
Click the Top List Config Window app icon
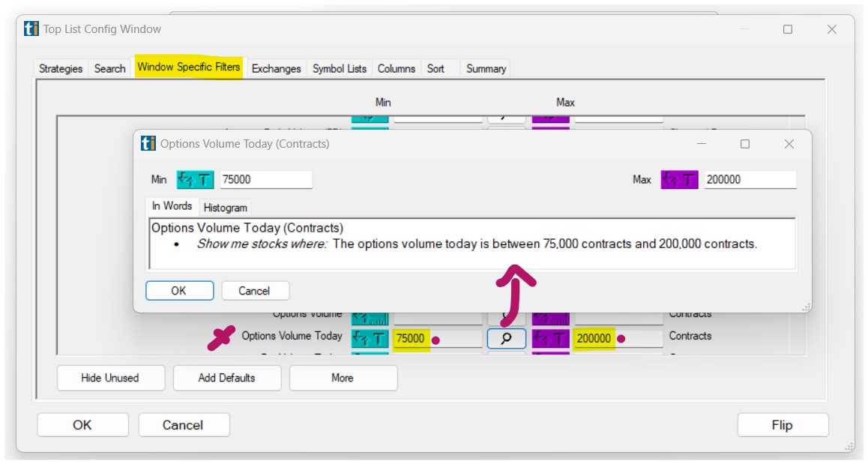click(31, 29)
